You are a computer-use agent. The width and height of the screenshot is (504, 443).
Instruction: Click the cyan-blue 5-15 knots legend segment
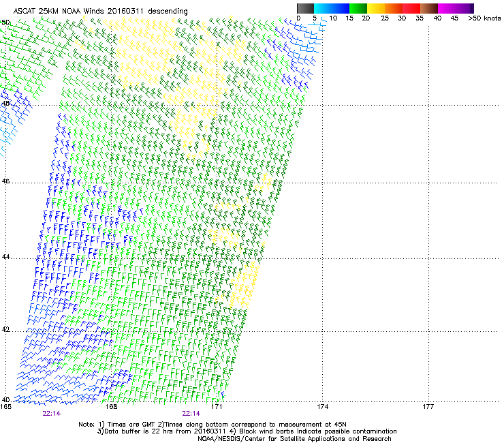332,8
